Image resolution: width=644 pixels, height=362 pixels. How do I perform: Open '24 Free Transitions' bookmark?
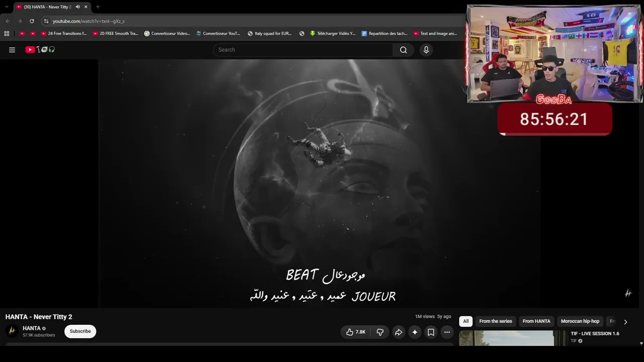tap(64, 34)
